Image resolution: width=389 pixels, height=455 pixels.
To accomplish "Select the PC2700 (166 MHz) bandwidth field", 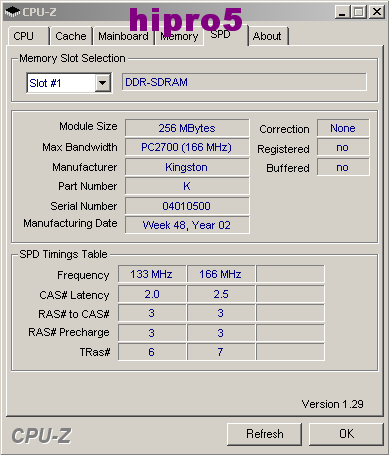I will (x=187, y=147).
